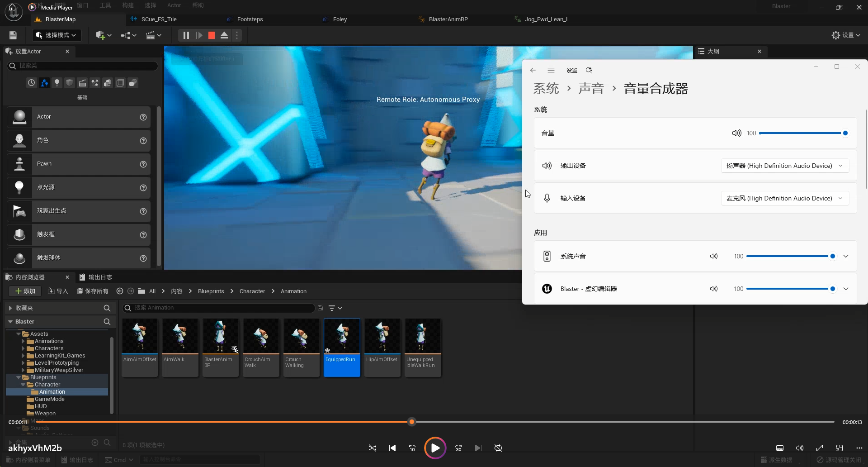868x467 pixels.
Task: Click the Search Animation input field
Action: (x=219, y=308)
